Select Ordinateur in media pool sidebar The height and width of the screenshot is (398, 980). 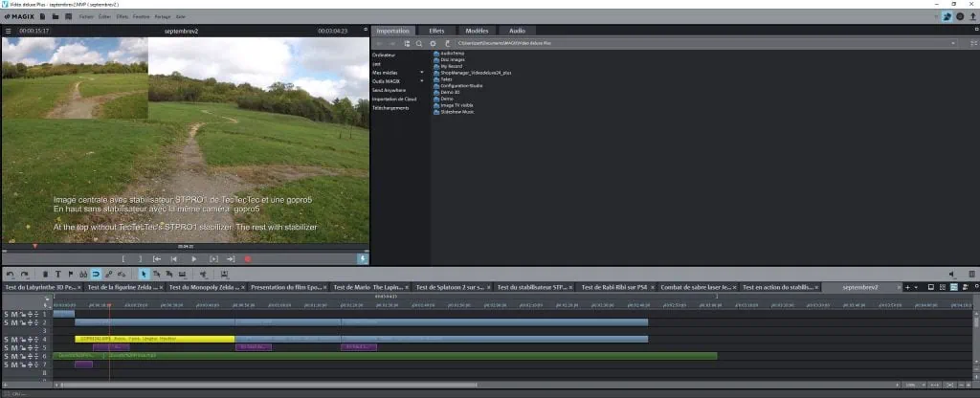point(384,55)
